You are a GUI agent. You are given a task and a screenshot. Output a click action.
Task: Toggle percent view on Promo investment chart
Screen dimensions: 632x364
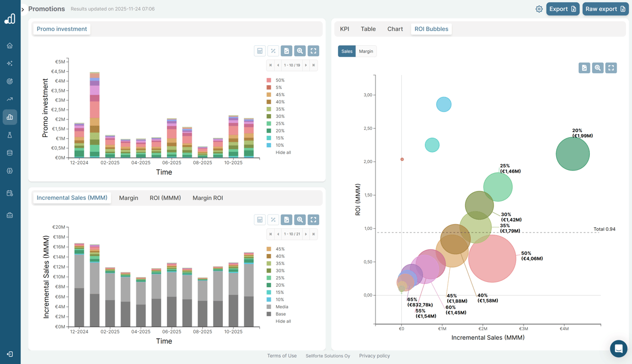[x=273, y=51]
